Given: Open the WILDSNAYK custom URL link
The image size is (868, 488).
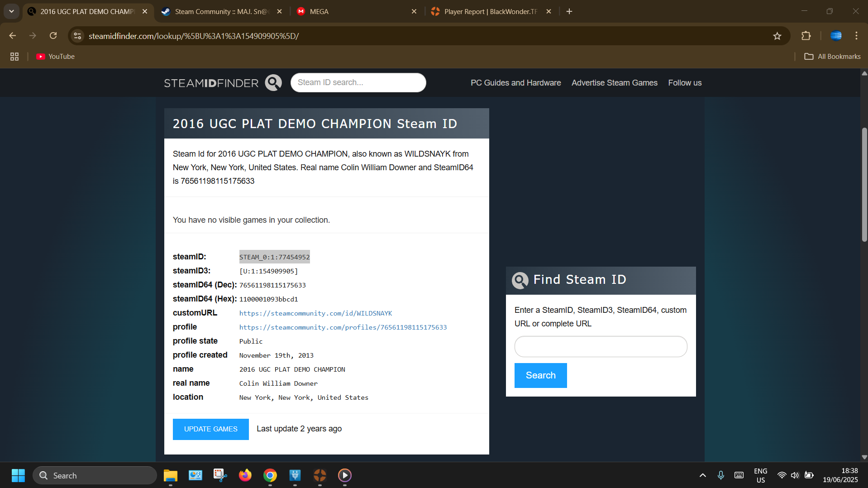Looking at the screenshot, I should pyautogui.click(x=315, y=313).
